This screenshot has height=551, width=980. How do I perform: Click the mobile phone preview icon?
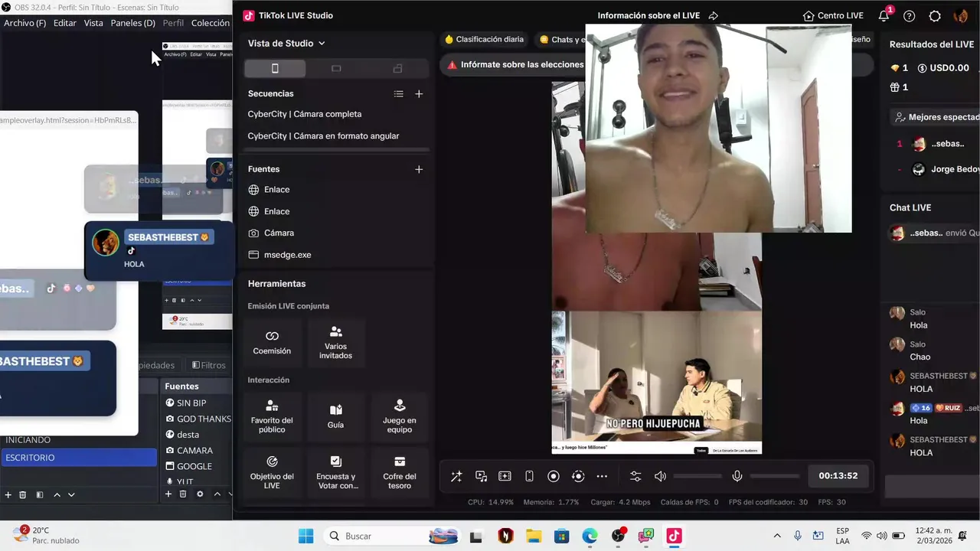(x=529, y=476)
